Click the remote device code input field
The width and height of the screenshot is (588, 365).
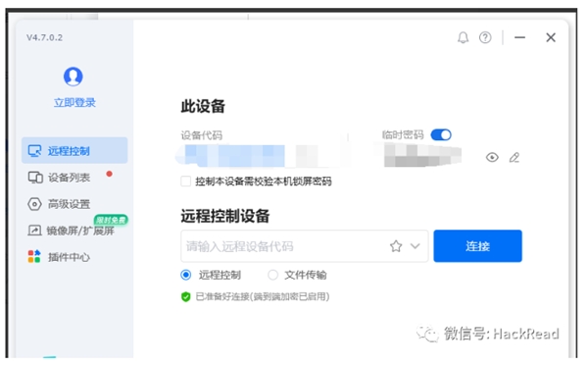[304, 246]
